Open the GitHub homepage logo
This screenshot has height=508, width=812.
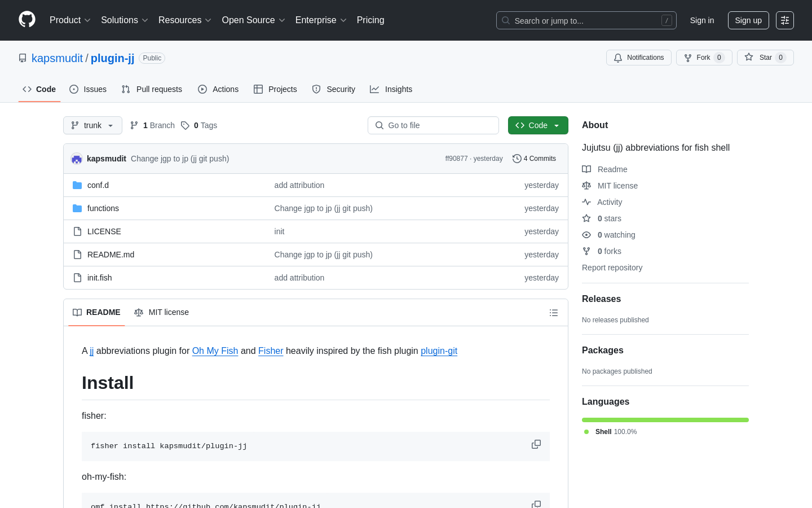27,20
